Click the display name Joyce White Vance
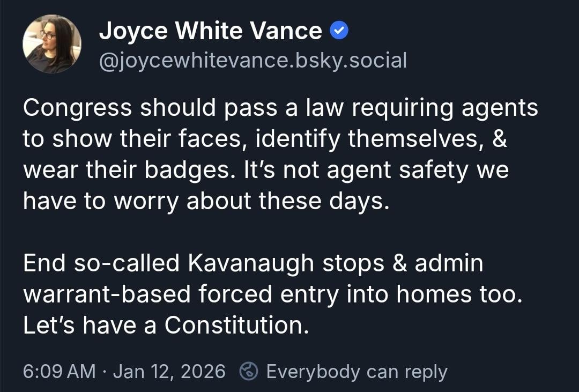Screen dimensions: 579x392 [x=211, y=32]
